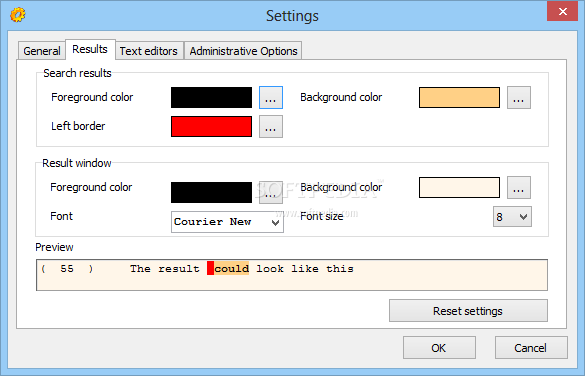Viewport: 585px width, 376px height.
Task: Close the Settings window
Action: tap(562, 11)
